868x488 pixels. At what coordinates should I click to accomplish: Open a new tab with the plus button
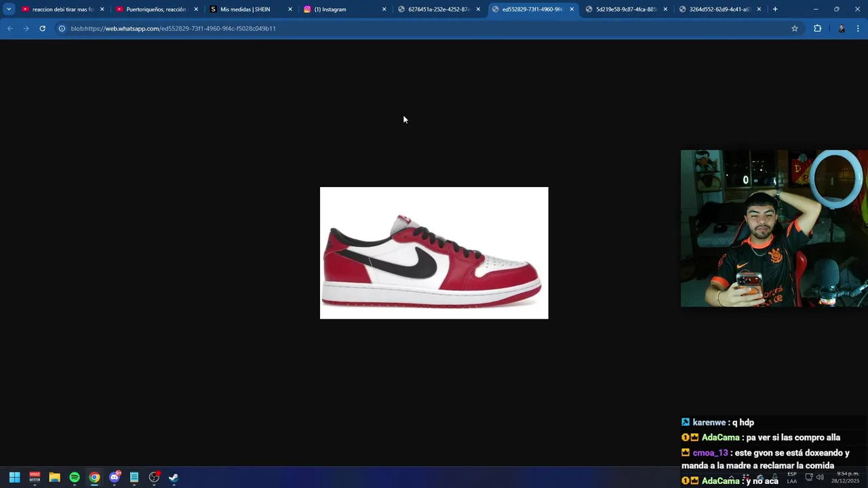(x=775, y=9)
